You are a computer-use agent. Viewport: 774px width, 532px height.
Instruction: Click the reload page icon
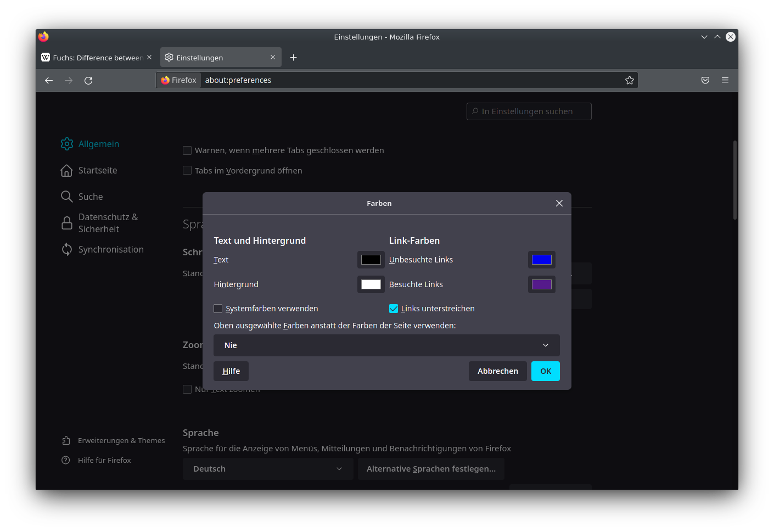click(88, 81)
